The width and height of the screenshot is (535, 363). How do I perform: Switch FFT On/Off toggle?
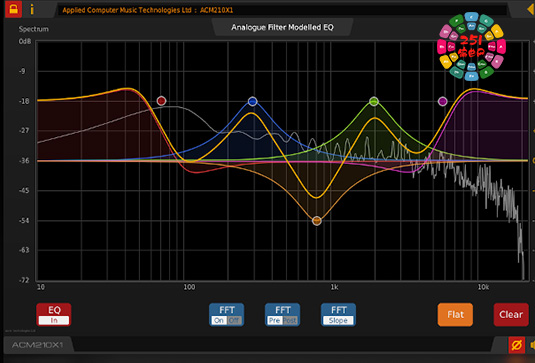pyautogui.click(x=227, y=315)
